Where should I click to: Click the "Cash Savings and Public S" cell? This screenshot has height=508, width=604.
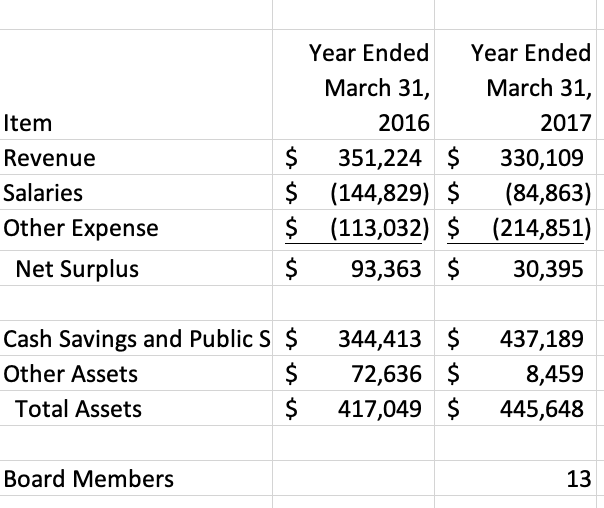(140, 340)
